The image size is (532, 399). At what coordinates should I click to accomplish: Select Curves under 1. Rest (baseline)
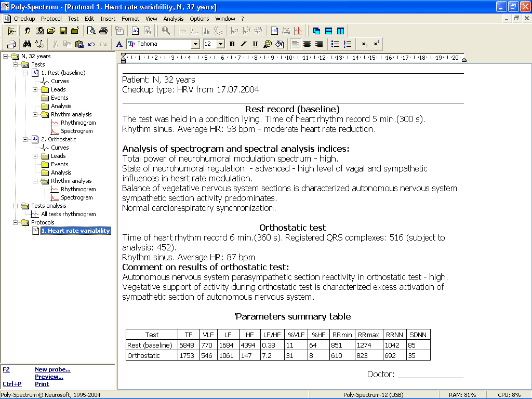(60, 81)
